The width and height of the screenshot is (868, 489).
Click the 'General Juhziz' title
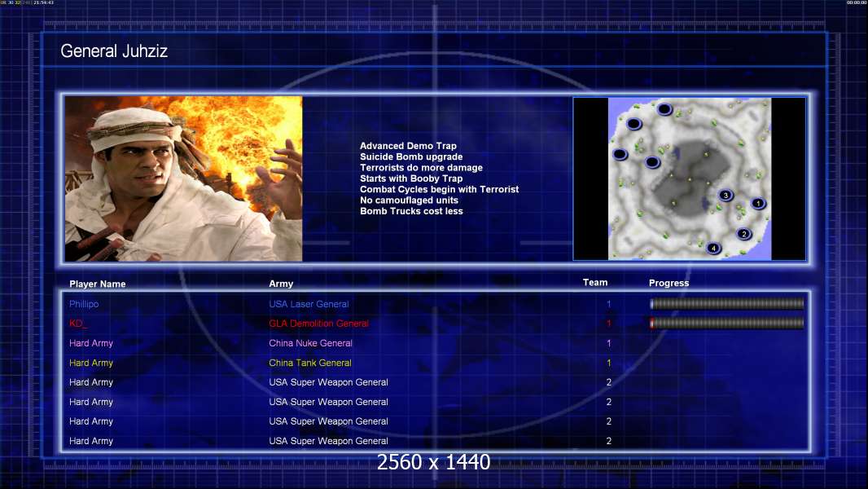114,51
